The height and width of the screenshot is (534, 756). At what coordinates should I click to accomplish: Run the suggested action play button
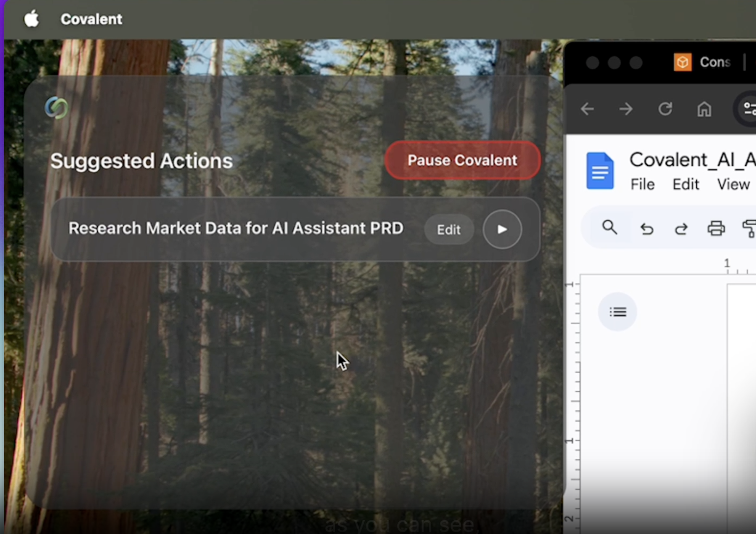(502, 229)
